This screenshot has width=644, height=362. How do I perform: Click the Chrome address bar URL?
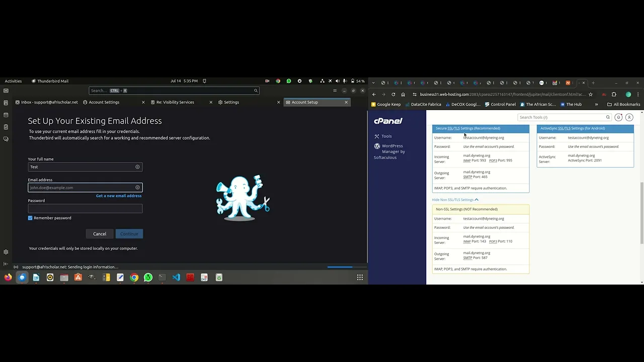click(x=503, y=94)
